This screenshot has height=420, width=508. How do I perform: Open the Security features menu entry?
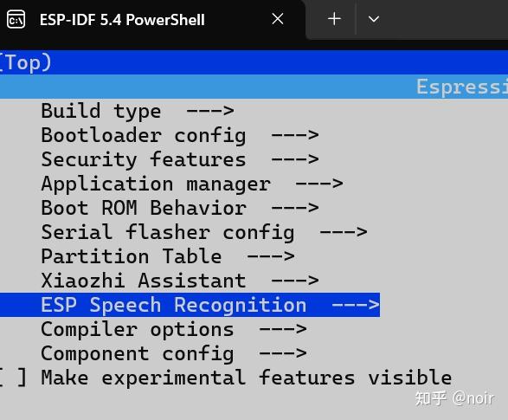click(180, 159)
